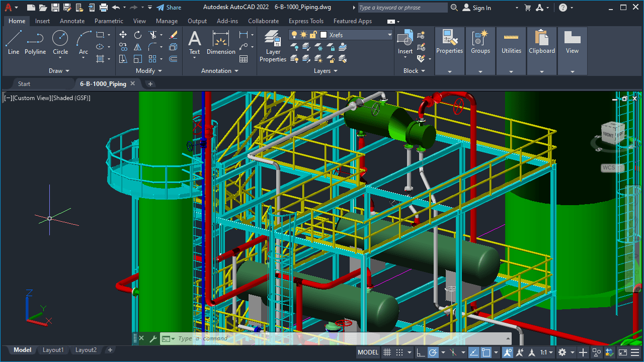Freeze the Xrefs layer
This screenshot has height=362, width=644.
(303, 35)
